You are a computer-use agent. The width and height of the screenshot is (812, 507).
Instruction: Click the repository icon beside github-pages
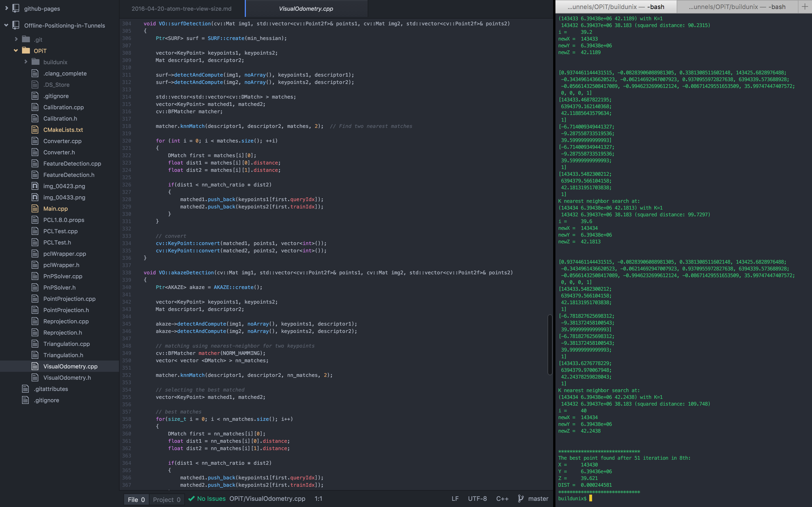[16, 8]
